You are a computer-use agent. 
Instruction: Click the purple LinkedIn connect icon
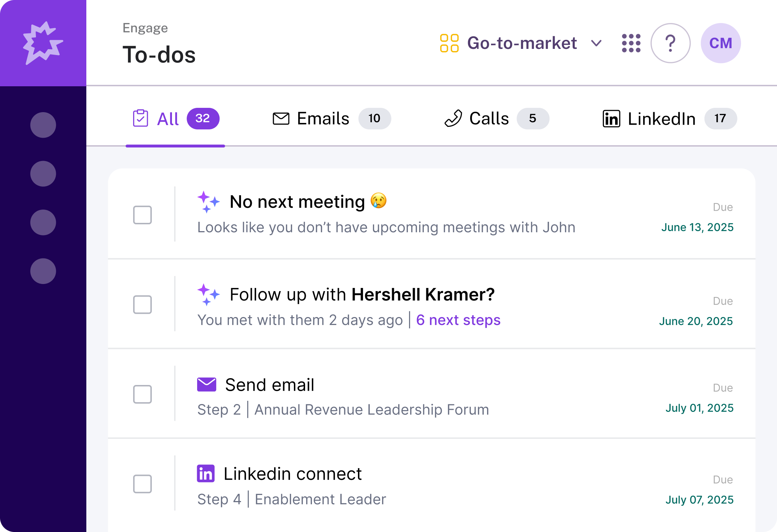[206, 474]
